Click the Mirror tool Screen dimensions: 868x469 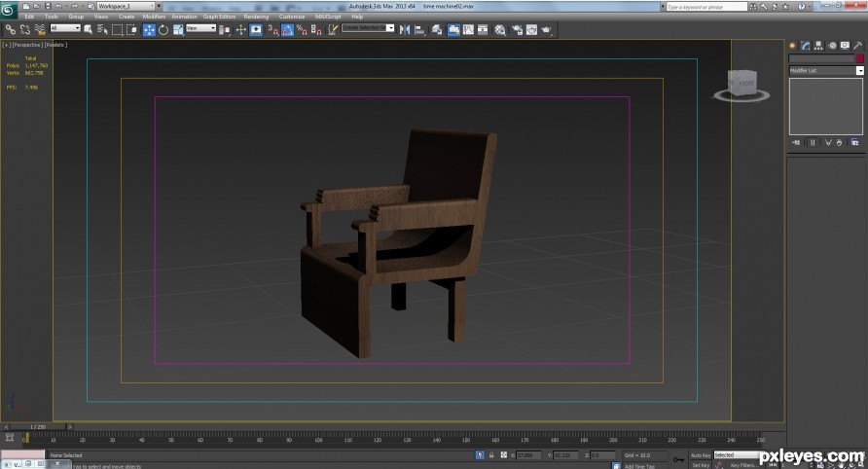(x=405, y=30)
